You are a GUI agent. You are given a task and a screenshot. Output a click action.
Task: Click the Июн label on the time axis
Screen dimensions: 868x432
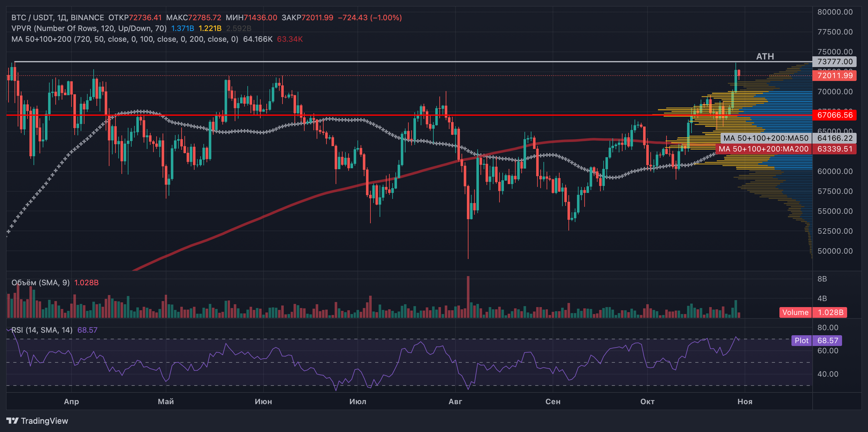coord(263,401)
